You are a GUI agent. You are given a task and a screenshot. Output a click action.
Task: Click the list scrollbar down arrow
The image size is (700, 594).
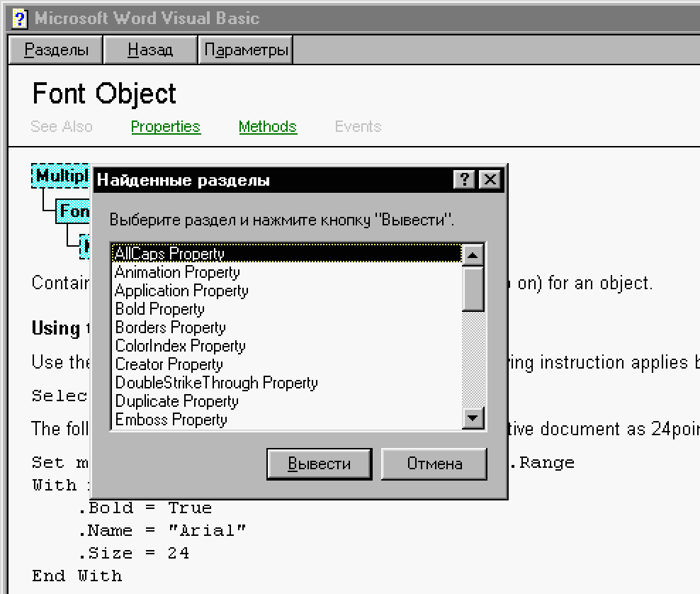(473, 418)
